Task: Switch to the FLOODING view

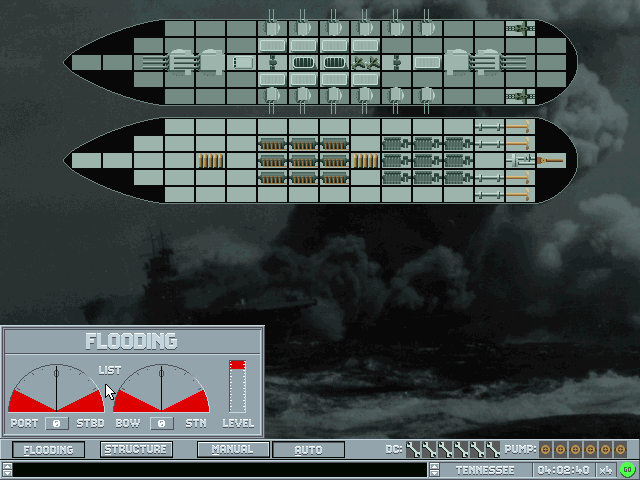Action: [x=48, y=449]
